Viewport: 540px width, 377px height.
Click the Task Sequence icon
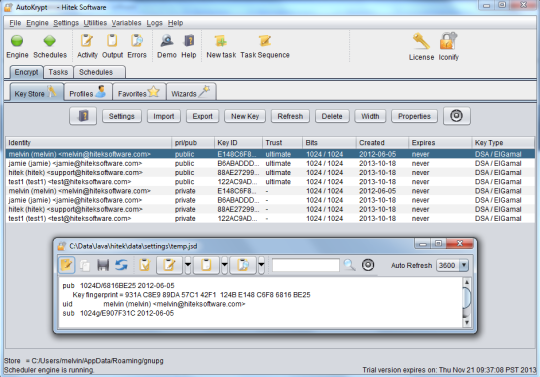(x=265, y=41)
